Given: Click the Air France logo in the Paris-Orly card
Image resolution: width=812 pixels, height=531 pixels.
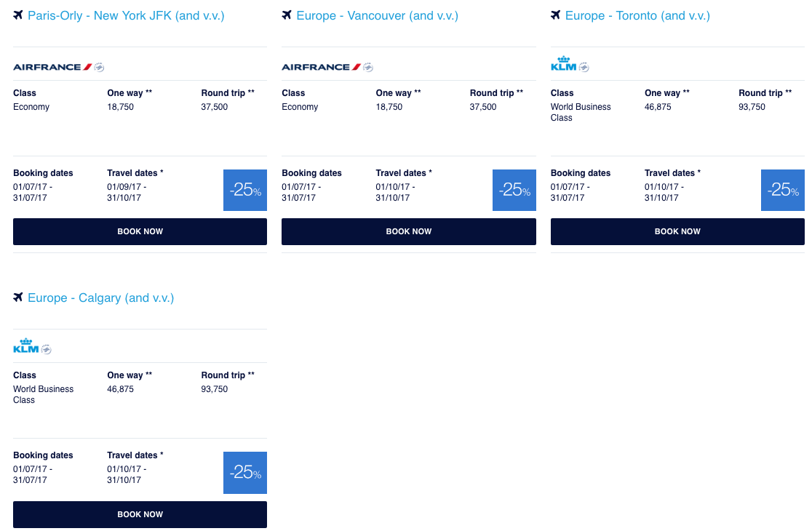Looking at the screenshot, I should pos(52,67).
